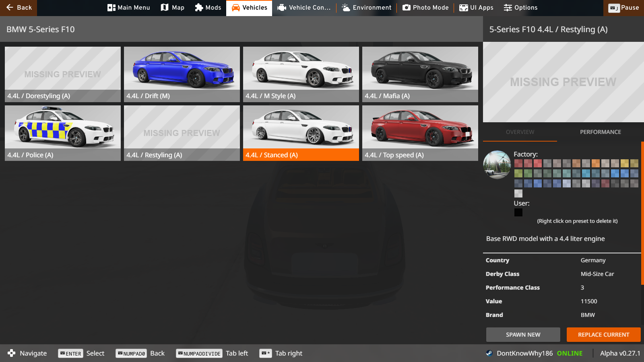Click the Map fold icon
The width and height of the screenshot is (644, 362).
point(165,7)
